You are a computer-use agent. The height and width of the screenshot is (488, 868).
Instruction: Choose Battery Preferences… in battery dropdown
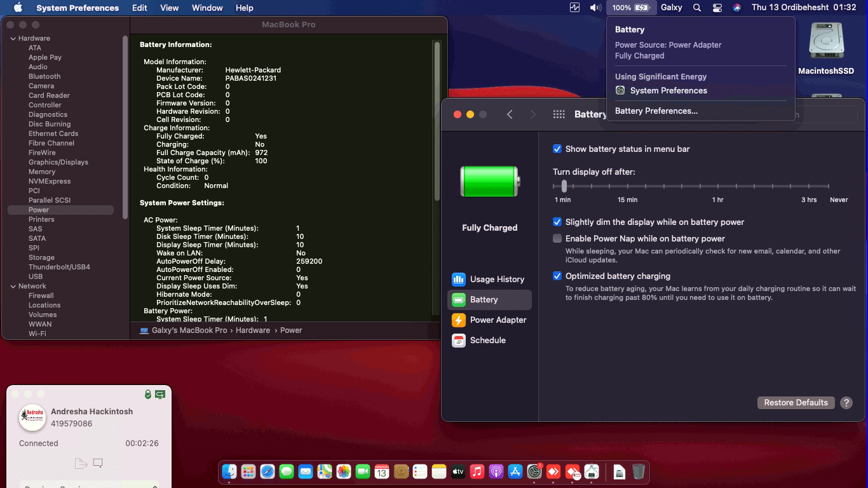point(656,111)
